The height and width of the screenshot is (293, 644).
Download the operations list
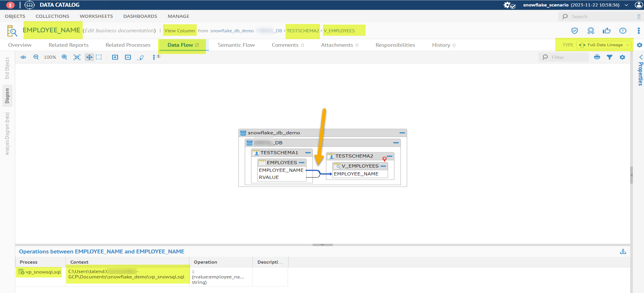[623, 252]
